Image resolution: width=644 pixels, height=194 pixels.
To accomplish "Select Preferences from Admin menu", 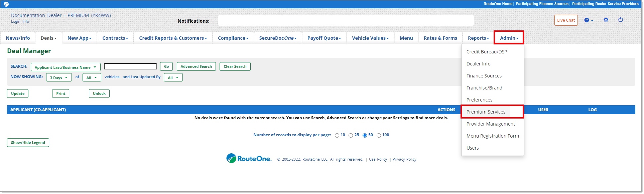I will point(493,100).
